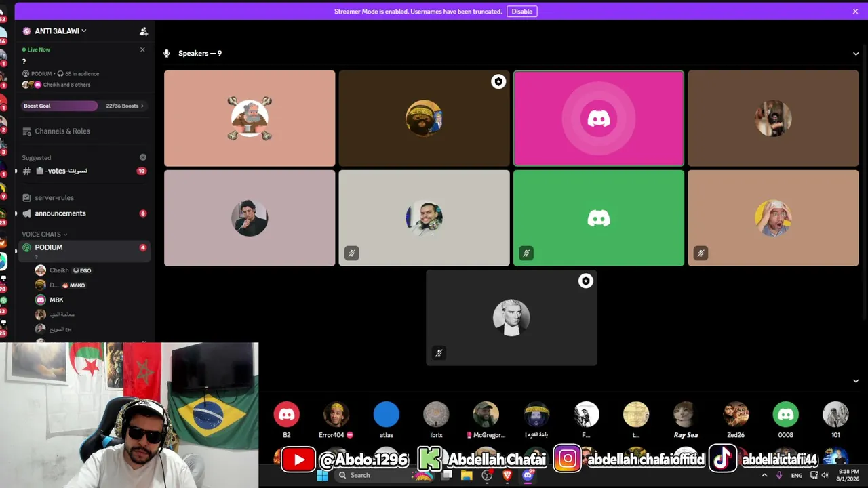Disable Streamer Mode from the banner
Screen dimensions: 868x488
tap(521, 12)
